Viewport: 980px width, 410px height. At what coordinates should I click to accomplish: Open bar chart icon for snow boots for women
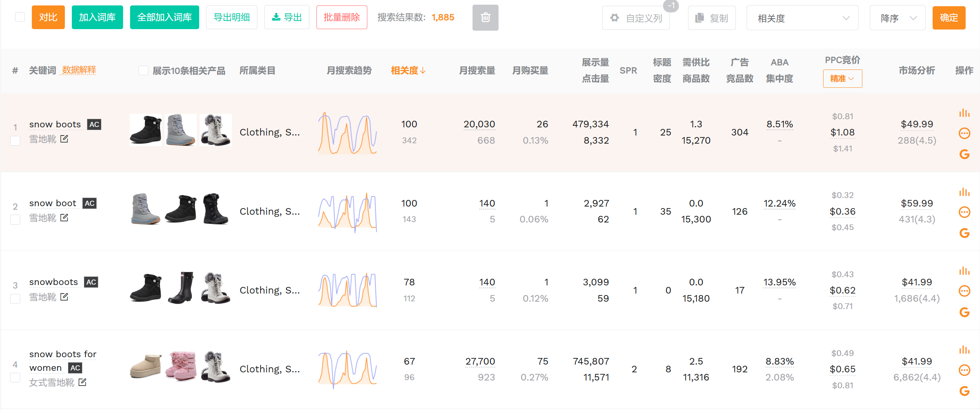(x=964, y=350)
